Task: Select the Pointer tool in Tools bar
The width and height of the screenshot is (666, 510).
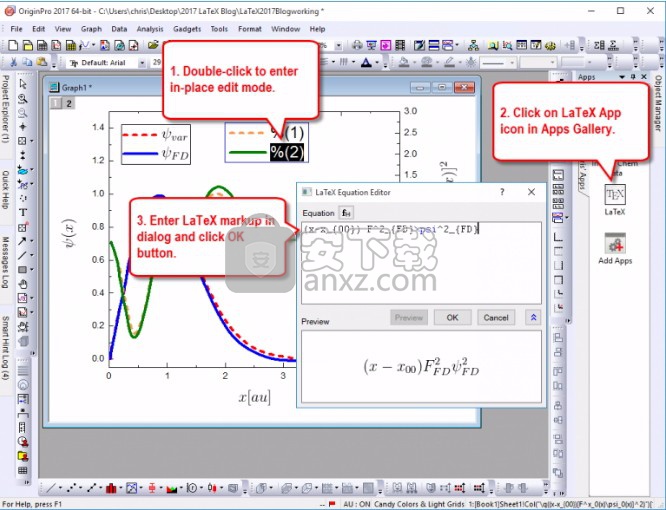Action: 23,84
